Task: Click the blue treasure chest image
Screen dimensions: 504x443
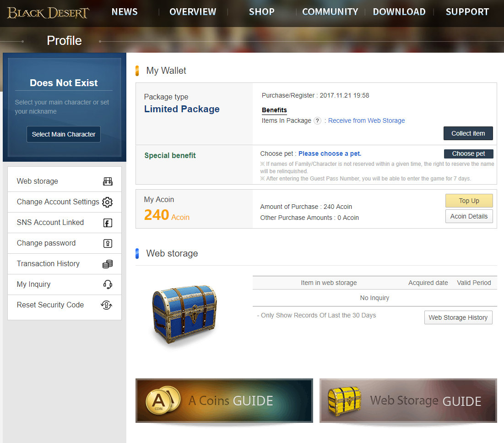Action: pos(184,315)
